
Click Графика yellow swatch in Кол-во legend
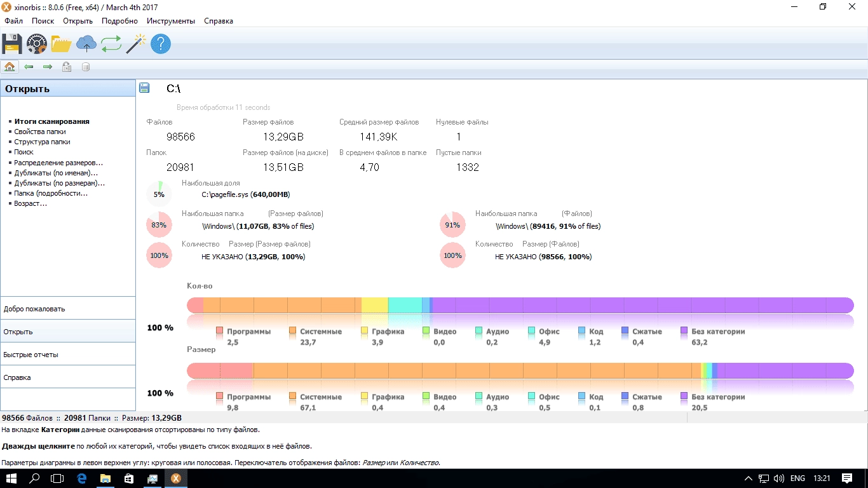pyautogui.click(x=365, y=331)
